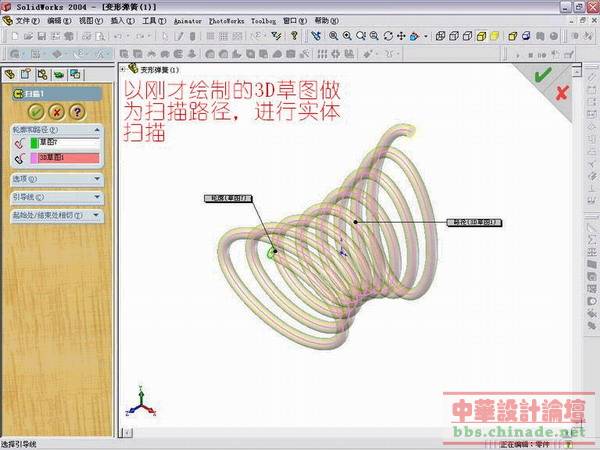This screenshot has height=450, width=600.
Task: Open the 视图 (View) menu
Action: [x=91, y=21]
